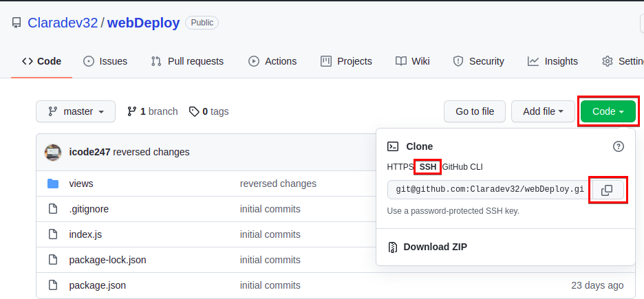Image resolution: width=644 pixels, height=299 pixels.
Task: Click the index.js file icon
Action: (53, 234)
